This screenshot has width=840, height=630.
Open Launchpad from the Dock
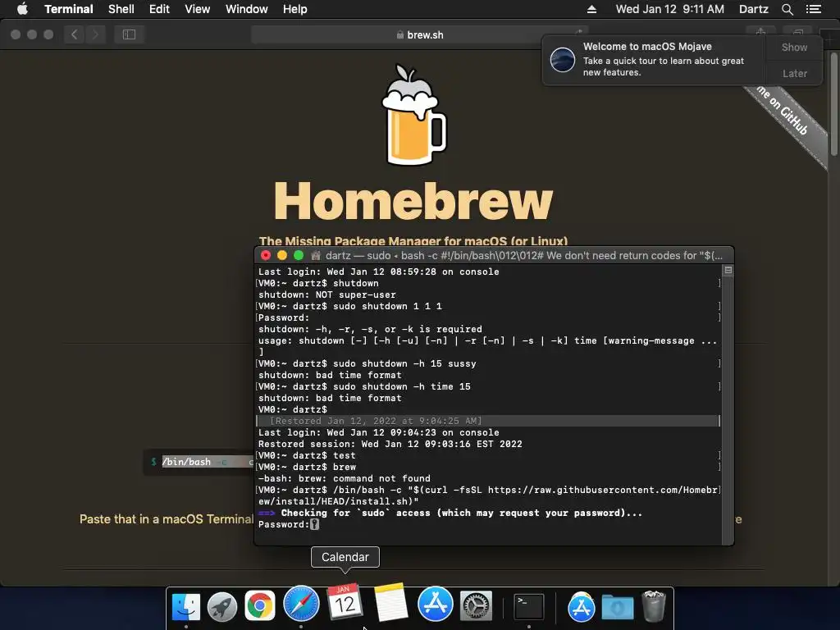point(222,606)
